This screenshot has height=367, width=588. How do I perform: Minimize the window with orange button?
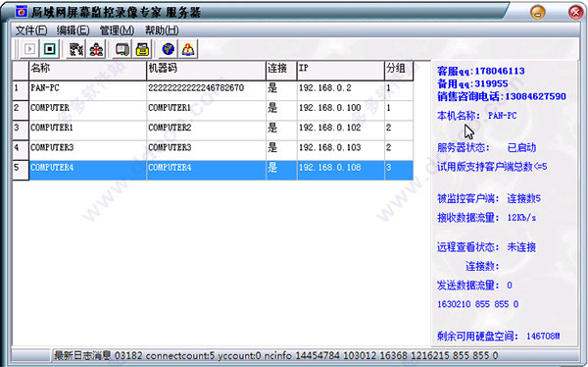[x=537, y=13]
